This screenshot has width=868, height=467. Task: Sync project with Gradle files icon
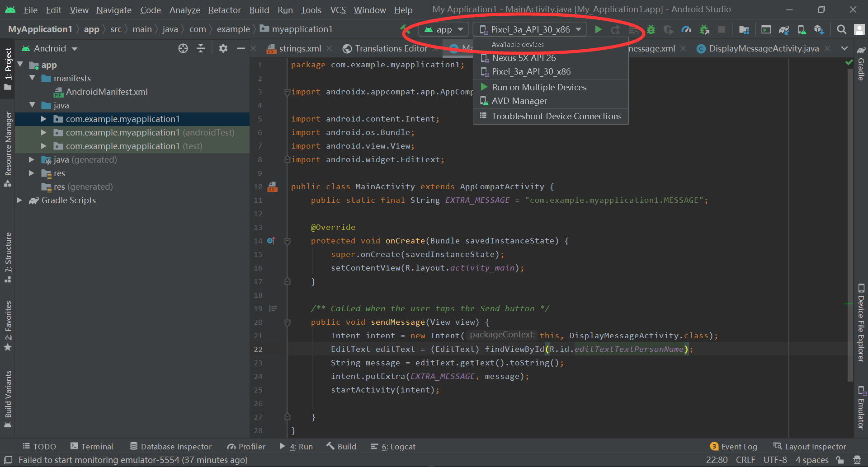point(784,29)
